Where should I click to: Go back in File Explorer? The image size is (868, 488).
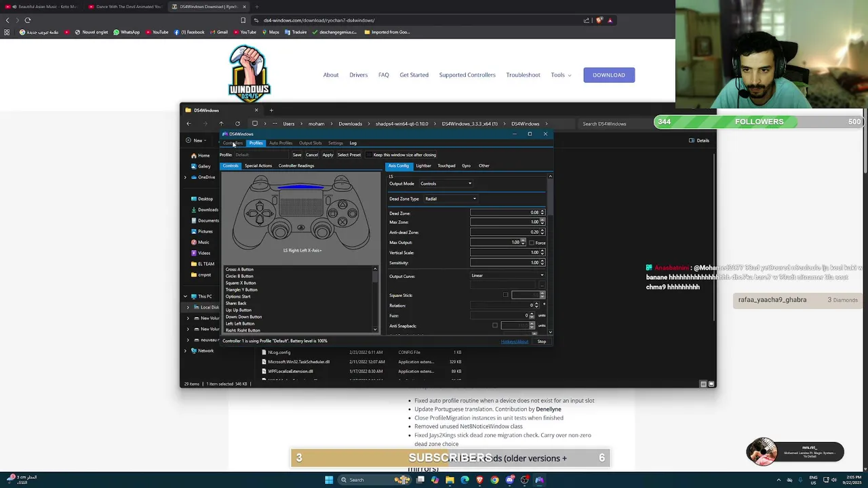tap(189, 123)
